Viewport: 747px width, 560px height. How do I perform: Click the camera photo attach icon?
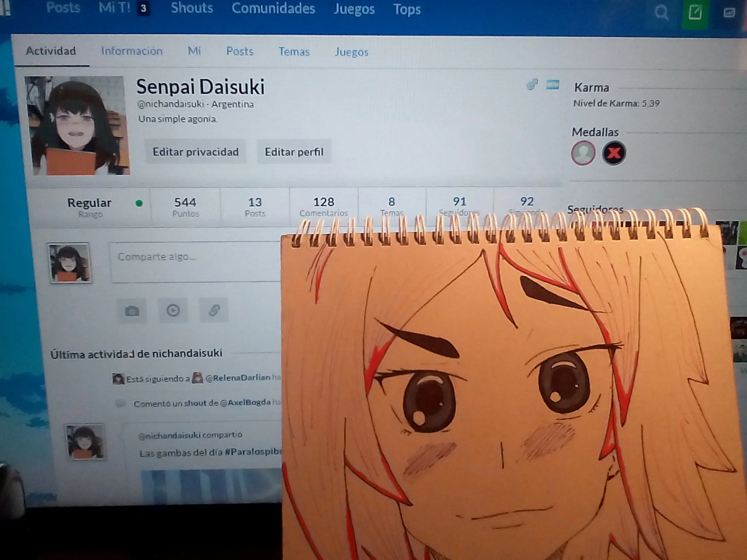(132, 311)
